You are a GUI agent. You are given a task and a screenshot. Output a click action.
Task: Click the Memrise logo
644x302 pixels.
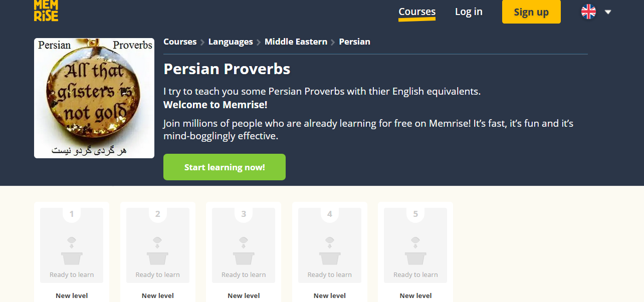click(x=46, y=10)
